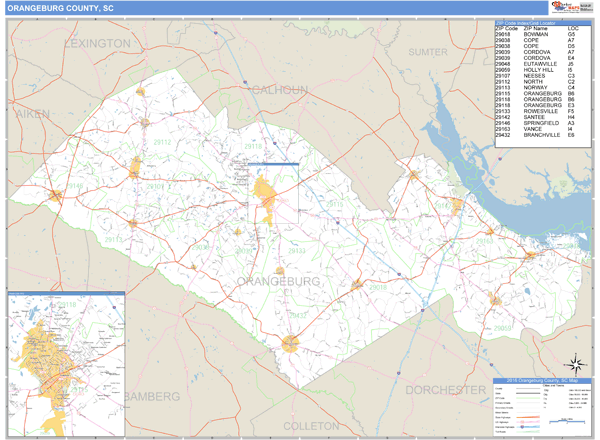Viewport: 600px width, 440px height.
Task: Click the COLLETON county label
Action: point(311,426)
